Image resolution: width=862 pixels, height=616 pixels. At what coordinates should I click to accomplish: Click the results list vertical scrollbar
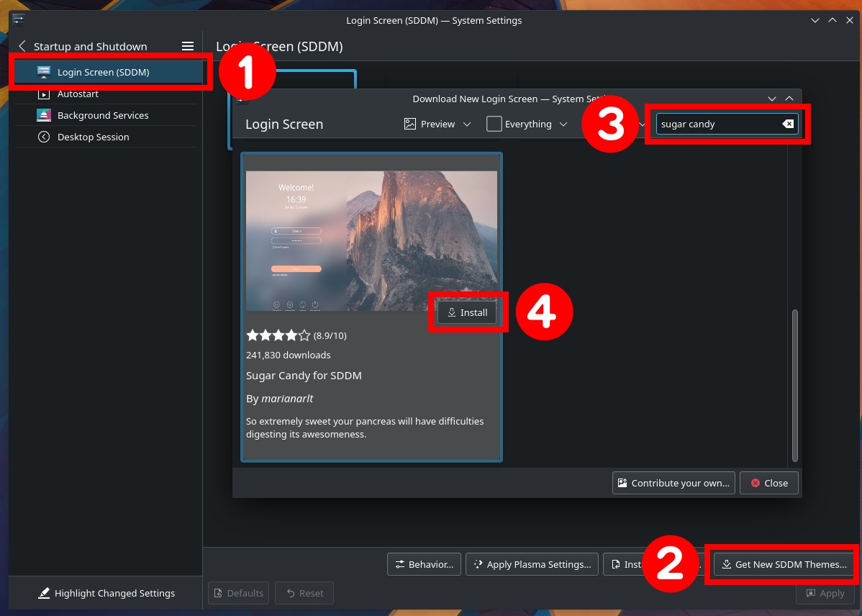(794, 385)
